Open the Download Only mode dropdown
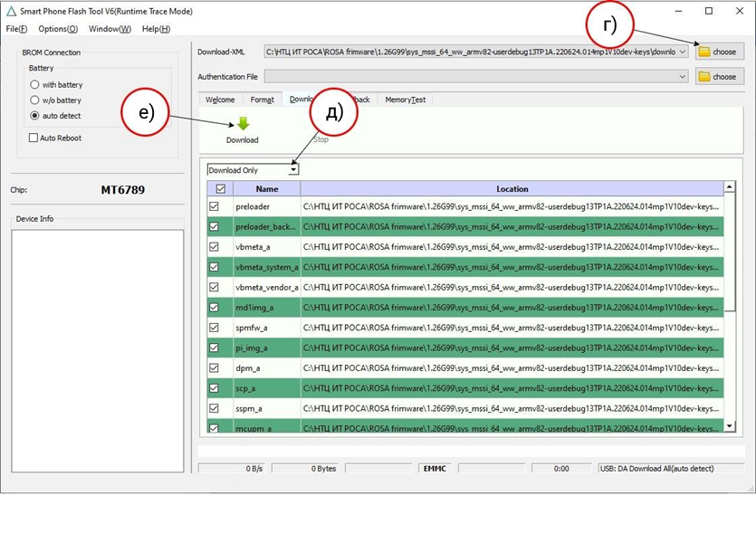This screenshot has height=543, width=756. [x=293, y=169]
